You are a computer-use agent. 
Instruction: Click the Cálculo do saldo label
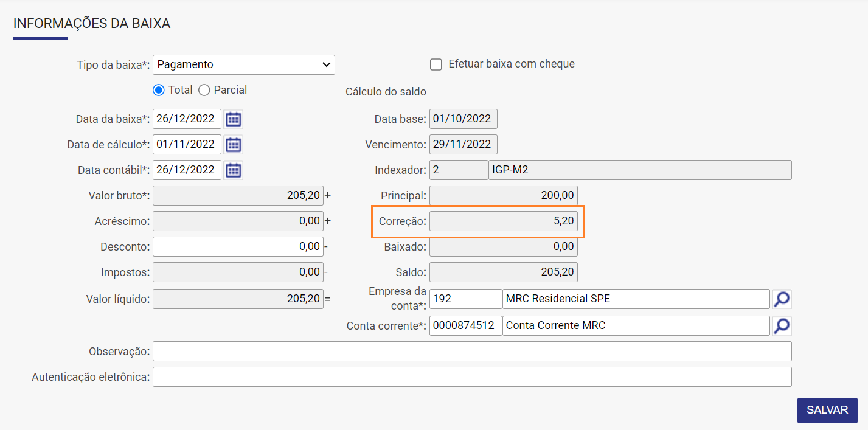point(386,92)
